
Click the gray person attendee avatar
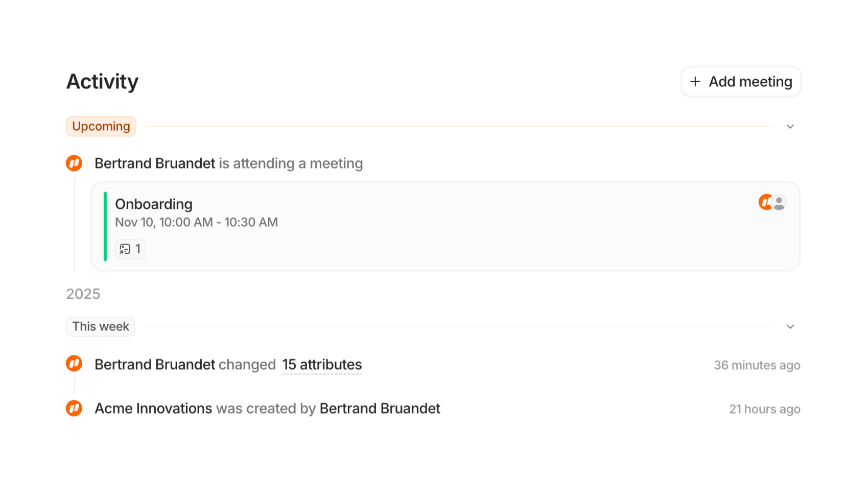tap(780, 203)
